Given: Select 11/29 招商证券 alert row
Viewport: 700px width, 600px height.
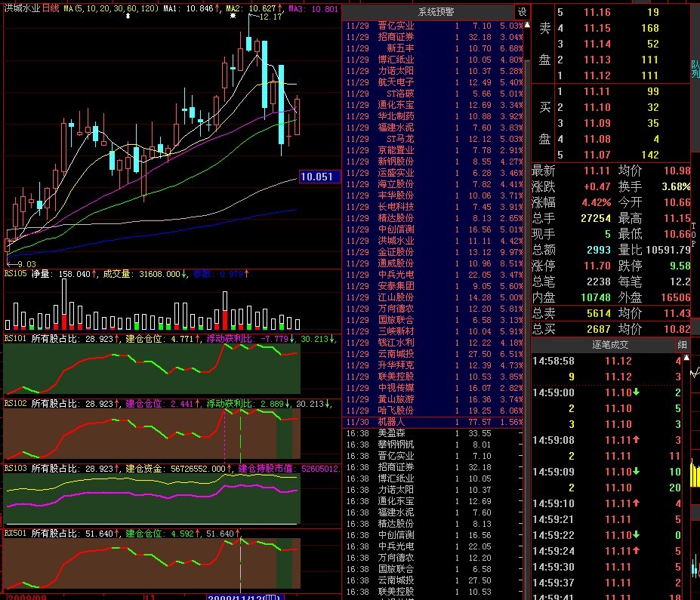Looking at the screenshot, I should [434, 37].
